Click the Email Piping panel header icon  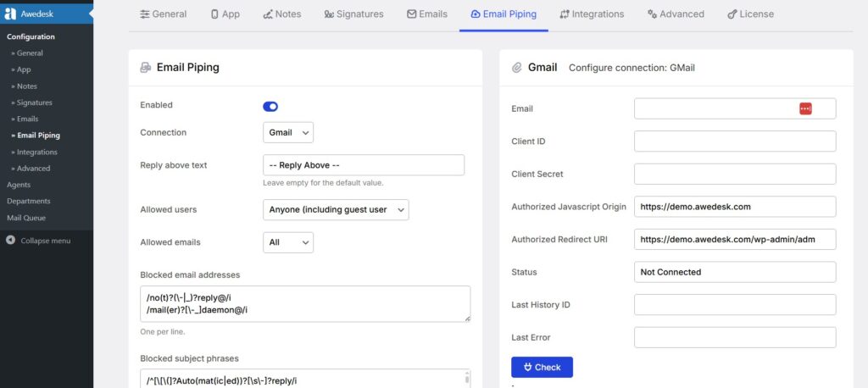(x=146, y=68)
